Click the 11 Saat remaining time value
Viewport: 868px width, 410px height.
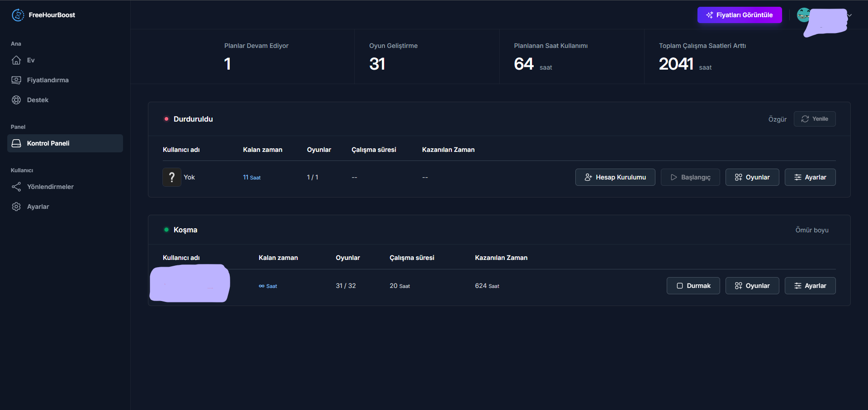coord(252,177)
